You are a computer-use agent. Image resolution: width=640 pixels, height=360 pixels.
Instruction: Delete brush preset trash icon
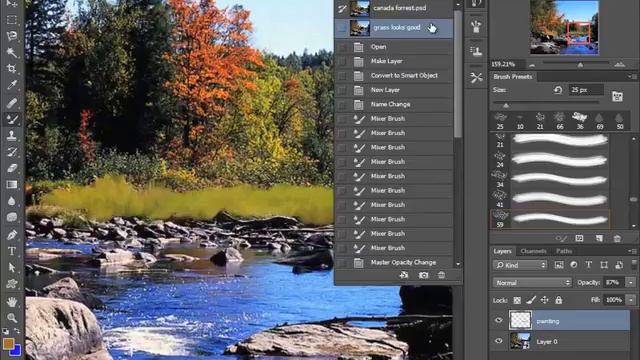[x=617, y=238]
